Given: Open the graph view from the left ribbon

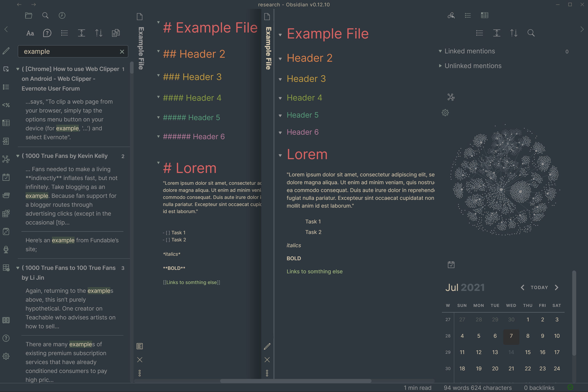Looking at the screenshot, I should pyautogui.click(x=6, y=159).
